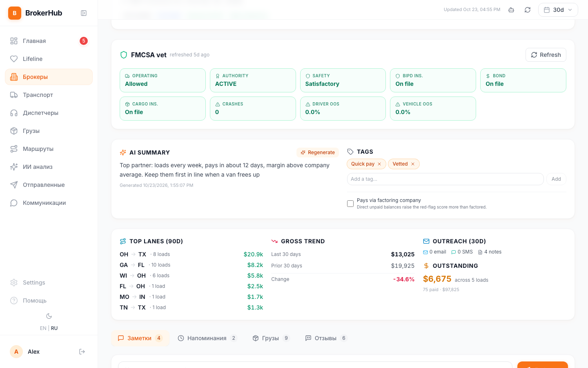588x368 pixels.
Task: Click the Коммуникации chat bubble icon
Action: click(14, 203)
